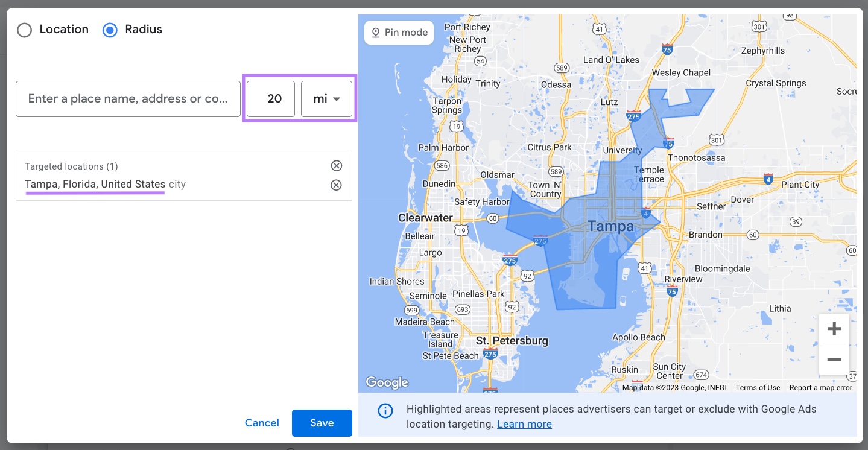Cancel the location targeting changes

click(262, 423)
